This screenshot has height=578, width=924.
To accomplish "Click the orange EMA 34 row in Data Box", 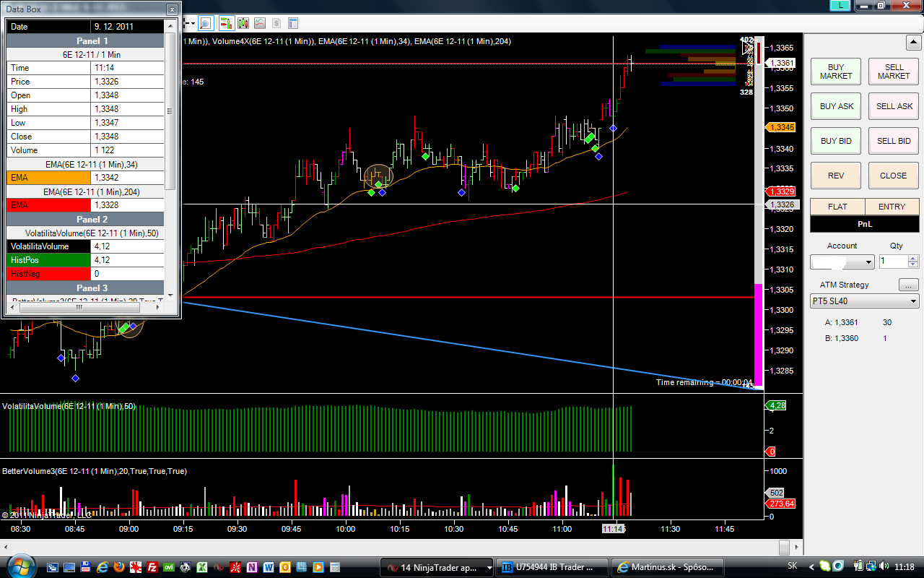I will pyautogui.click(x=85, y=178).
